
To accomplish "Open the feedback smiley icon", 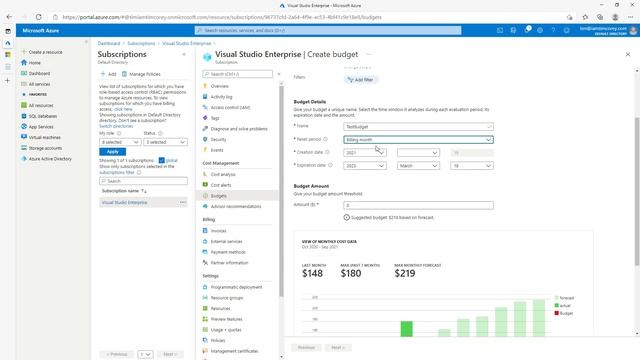I will tap(567, 30).
